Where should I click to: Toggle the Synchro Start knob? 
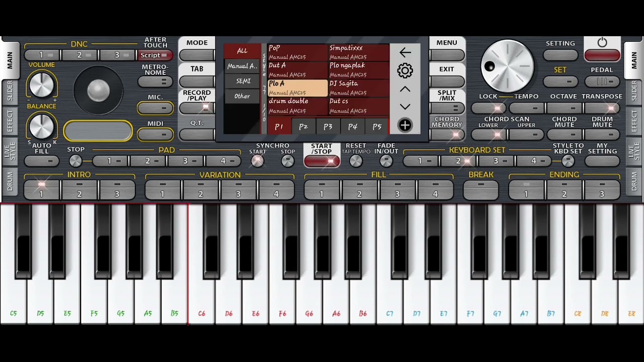(258, 161)
